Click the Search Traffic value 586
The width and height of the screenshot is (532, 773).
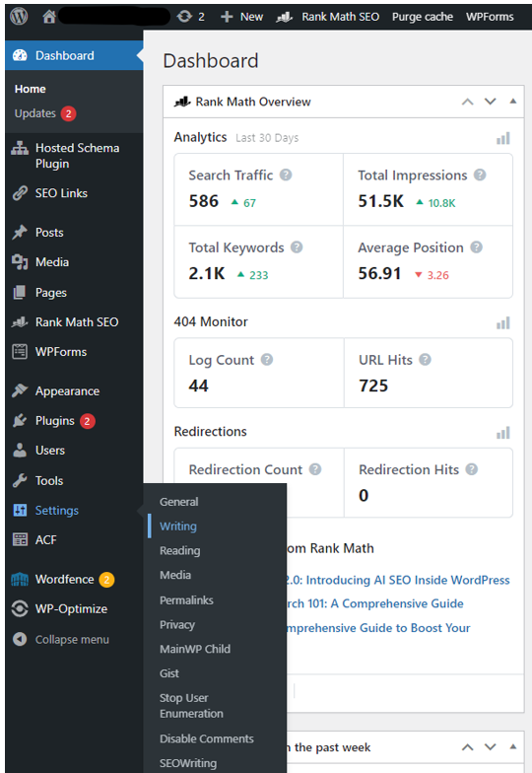[x=203, y=201]
